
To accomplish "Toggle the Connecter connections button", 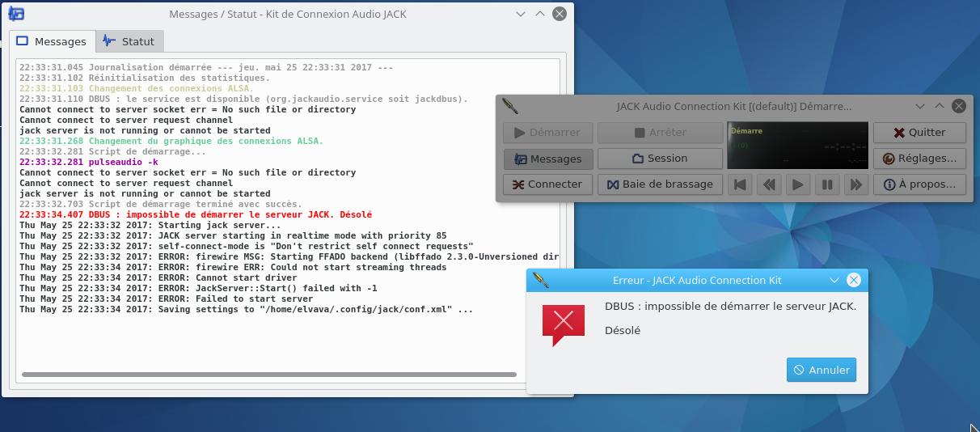I will tap(548, 184).
